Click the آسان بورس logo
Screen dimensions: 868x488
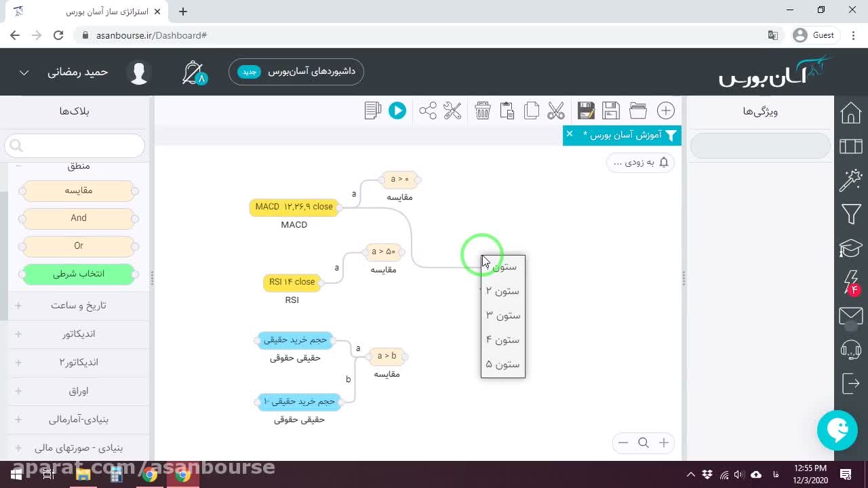pyautogui.click(x=775, y=71)
